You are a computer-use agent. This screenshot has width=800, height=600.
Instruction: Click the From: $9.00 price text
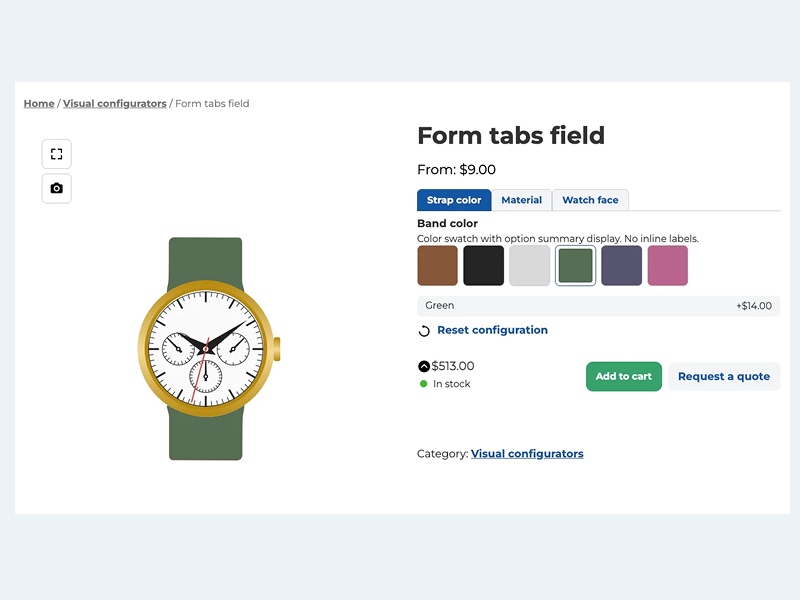[x=456, y=169]
